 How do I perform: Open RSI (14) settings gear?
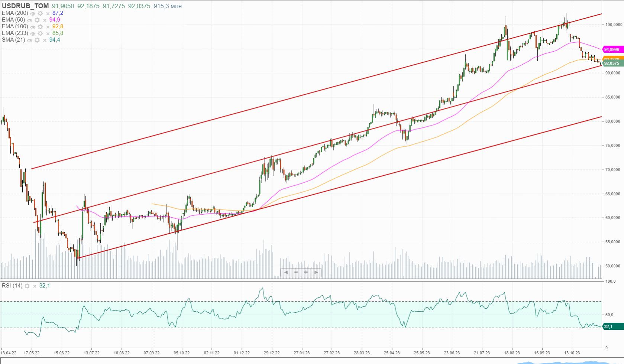[x=27, y=286]
